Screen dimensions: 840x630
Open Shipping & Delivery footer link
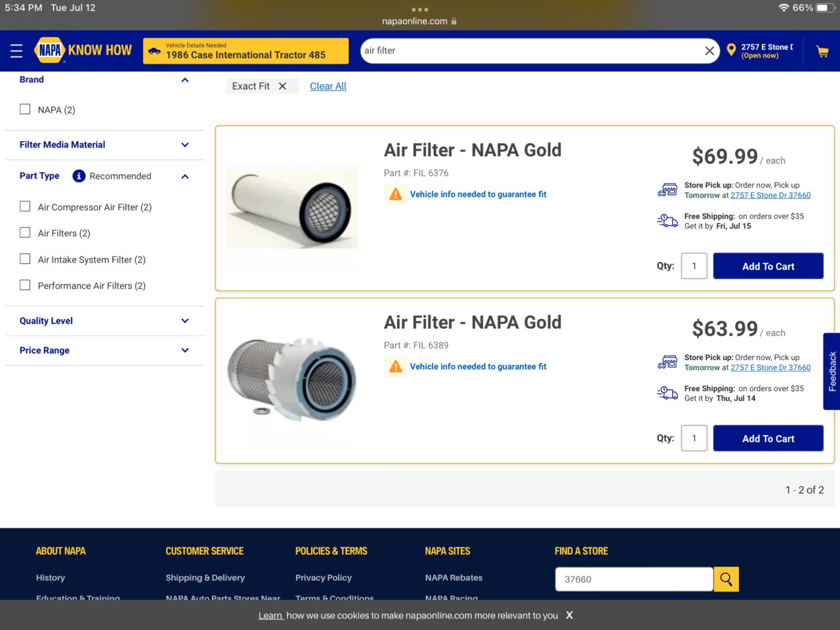click(205, 577)
